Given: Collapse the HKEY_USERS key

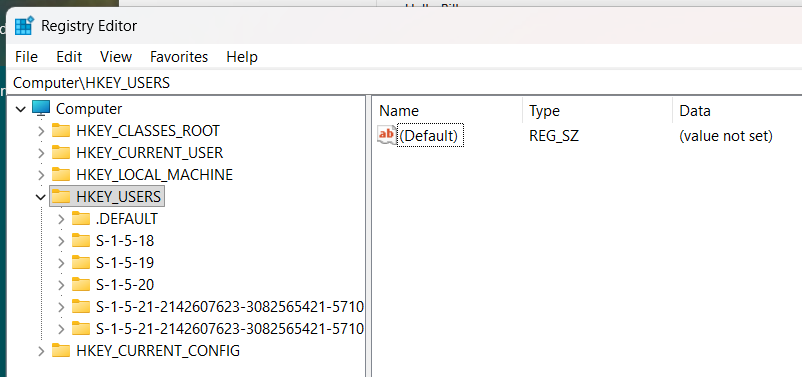Looking at the screenshot, I should (40, 197).
